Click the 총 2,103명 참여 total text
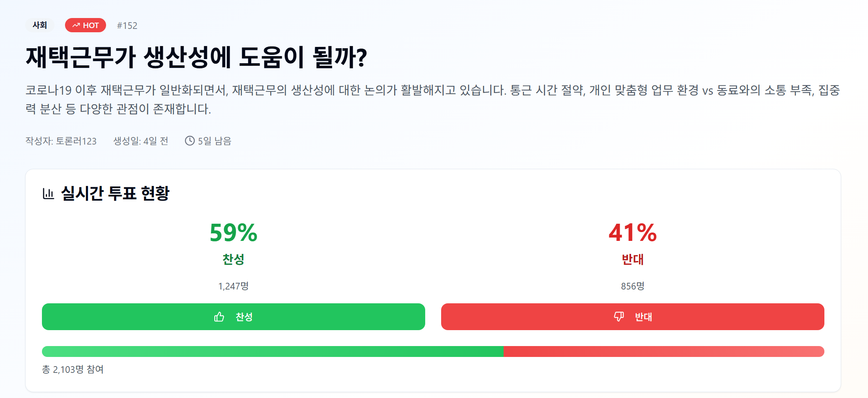Screen dimensions: 868x398 point(73,370)
